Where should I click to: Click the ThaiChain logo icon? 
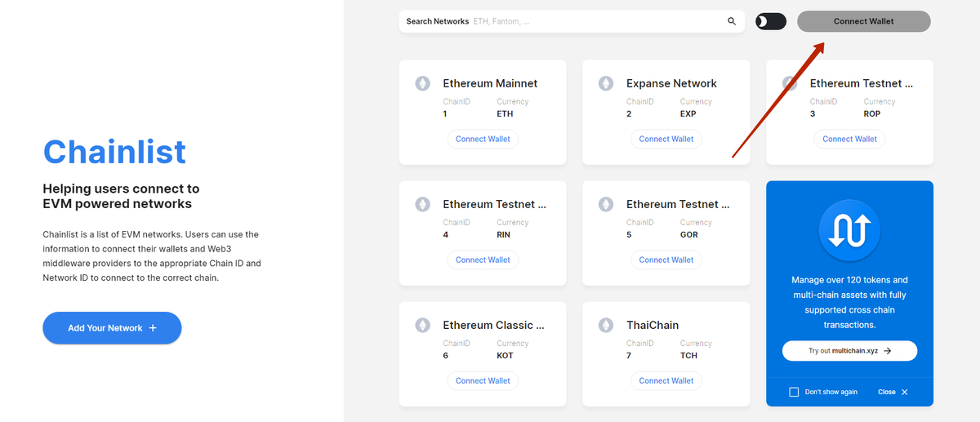[x=606, y=325]
